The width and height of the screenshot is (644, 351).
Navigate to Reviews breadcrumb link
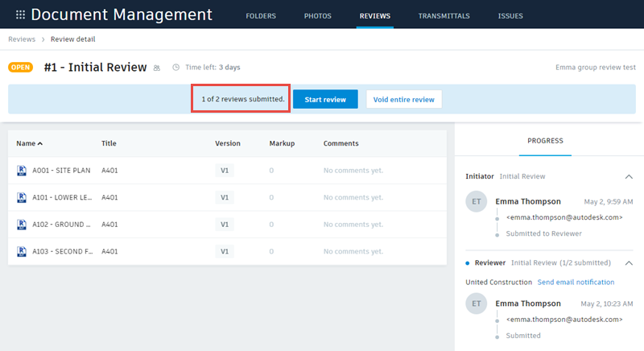21,39
